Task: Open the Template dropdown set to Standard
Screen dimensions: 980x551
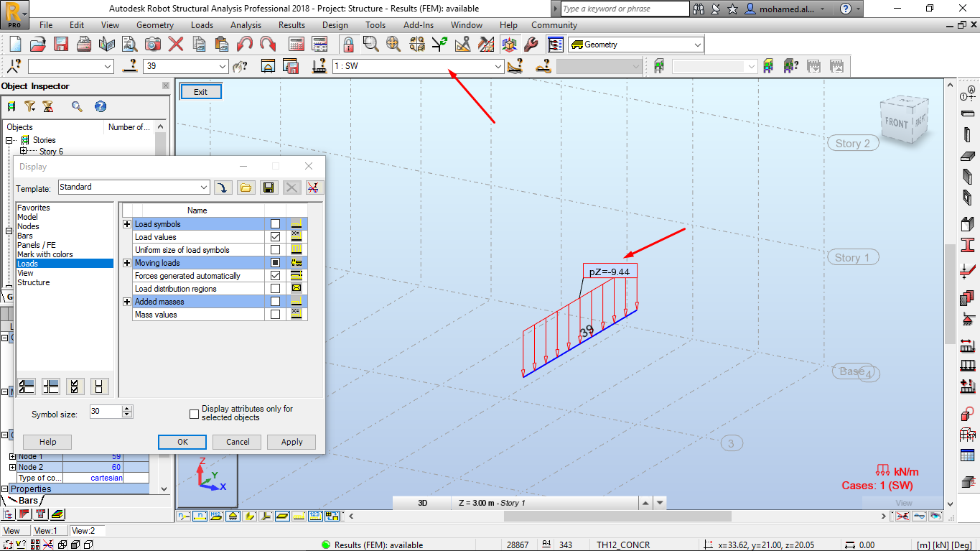Action: [204, 187]
